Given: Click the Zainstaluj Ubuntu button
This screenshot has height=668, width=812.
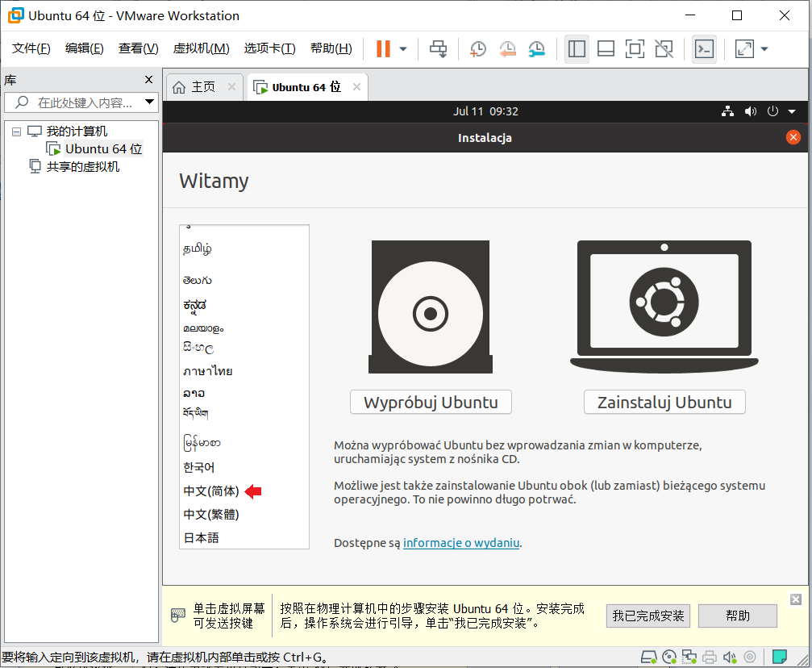Looking at the screenshot, I should 664,401.
